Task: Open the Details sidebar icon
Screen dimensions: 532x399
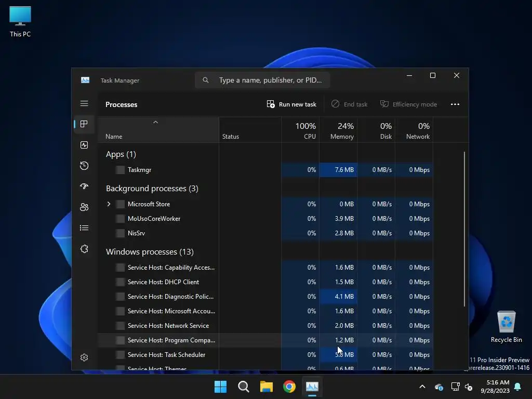Action: tap(84, 228)
